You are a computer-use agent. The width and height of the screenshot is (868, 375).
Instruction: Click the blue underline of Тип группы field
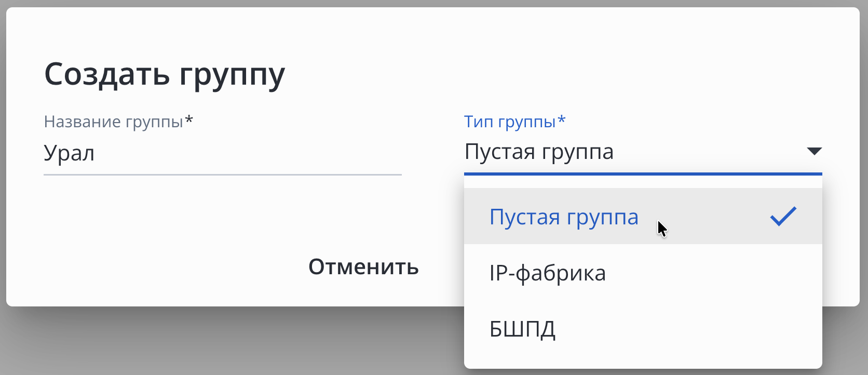pos(643,173)
